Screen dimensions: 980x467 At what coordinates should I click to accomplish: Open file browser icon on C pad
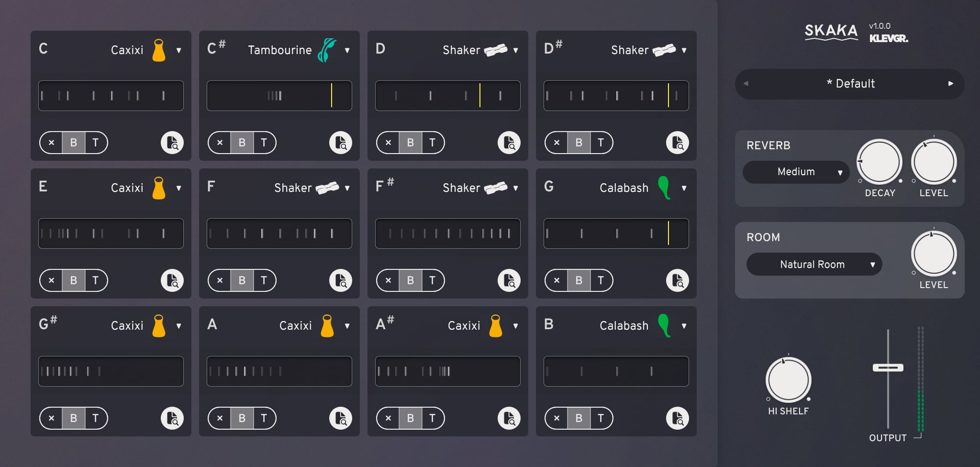172,143
